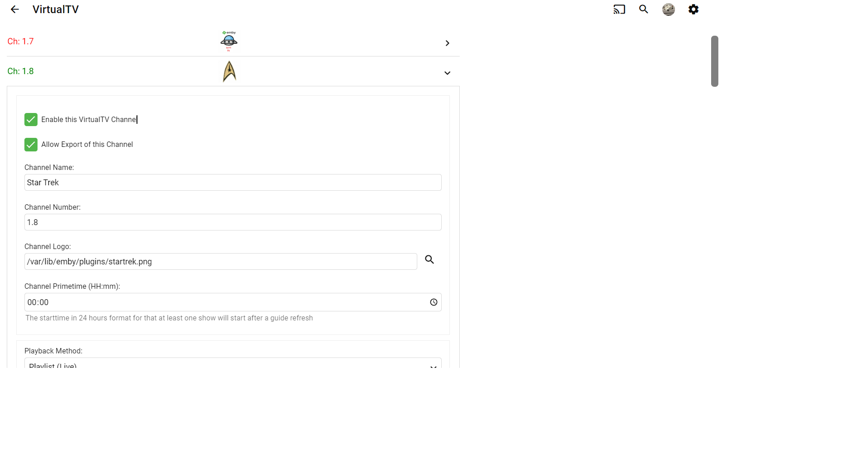Image resolution: width=868 pixels, height=461 pixels.
Task: Click the Playback Method: label
Action: coord(53,351)
